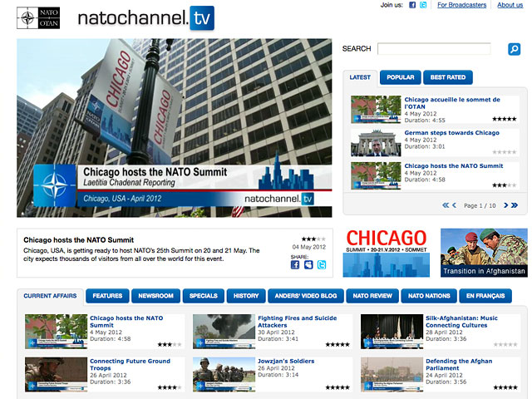532x399 pixels.
Task: Share the video via the Facebook share icon
Action: point(295,264)
